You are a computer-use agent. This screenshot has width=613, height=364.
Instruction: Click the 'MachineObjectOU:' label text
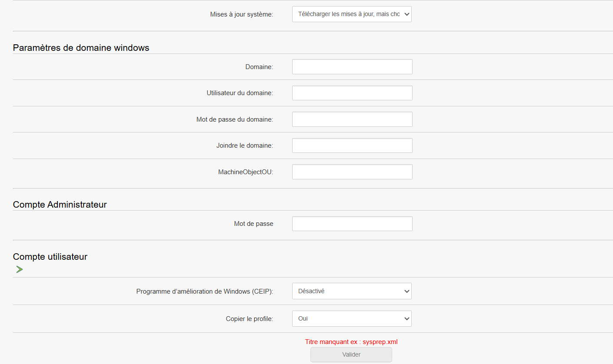(x=245, y=172)
